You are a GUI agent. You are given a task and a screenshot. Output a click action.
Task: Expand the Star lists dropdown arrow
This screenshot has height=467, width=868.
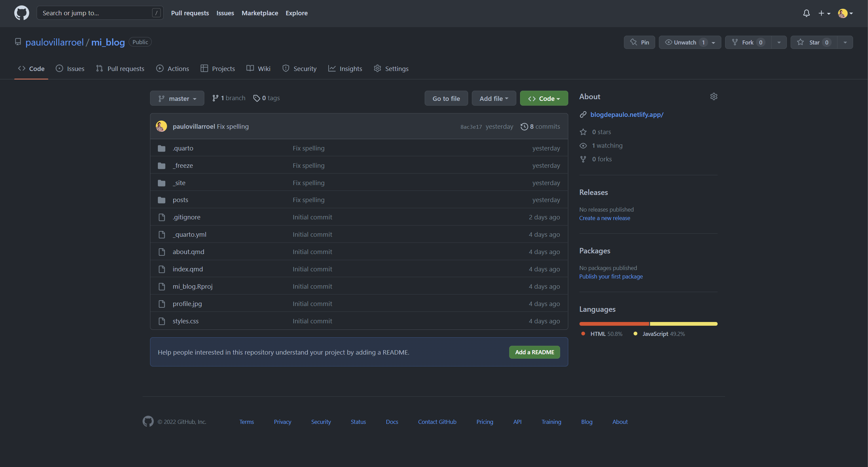click(x=845, y=42)
